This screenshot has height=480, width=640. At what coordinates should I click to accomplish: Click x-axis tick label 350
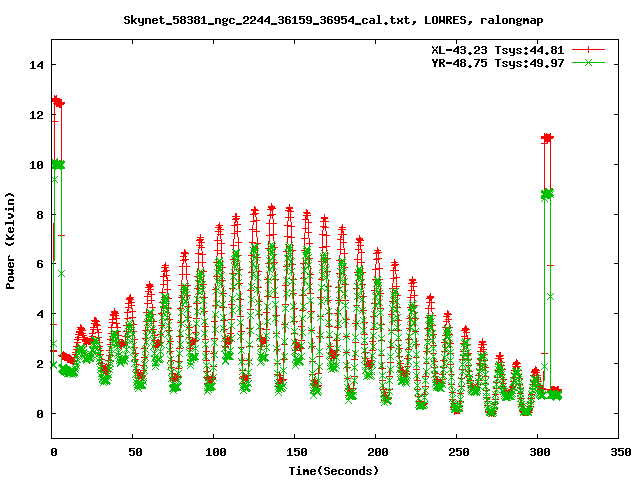click(x=620, y=452)
